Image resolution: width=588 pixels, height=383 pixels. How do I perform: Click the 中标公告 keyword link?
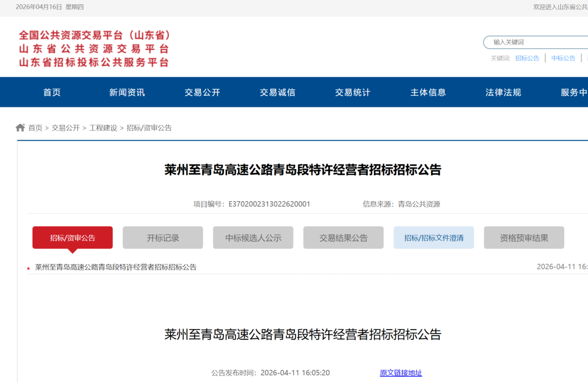tap(563, 58)
